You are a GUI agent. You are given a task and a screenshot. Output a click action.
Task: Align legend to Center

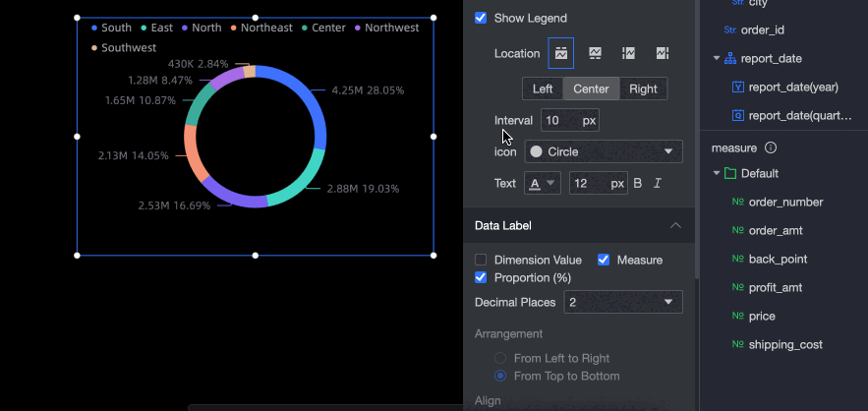click(591, 89)
